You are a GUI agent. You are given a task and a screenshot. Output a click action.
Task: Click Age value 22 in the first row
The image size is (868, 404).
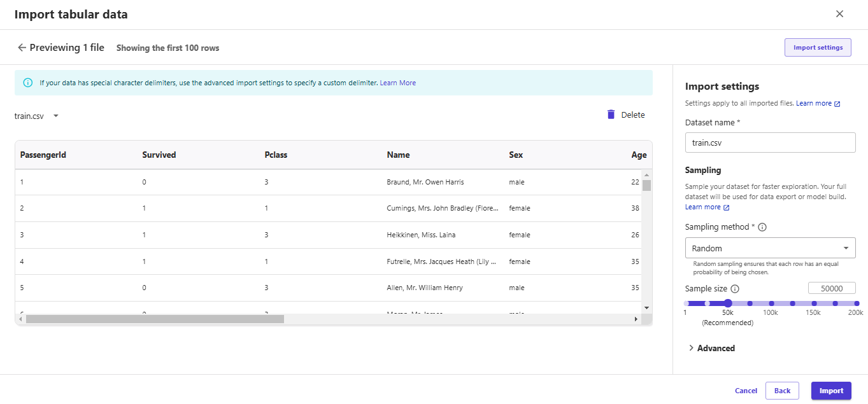tap(635, 182)
